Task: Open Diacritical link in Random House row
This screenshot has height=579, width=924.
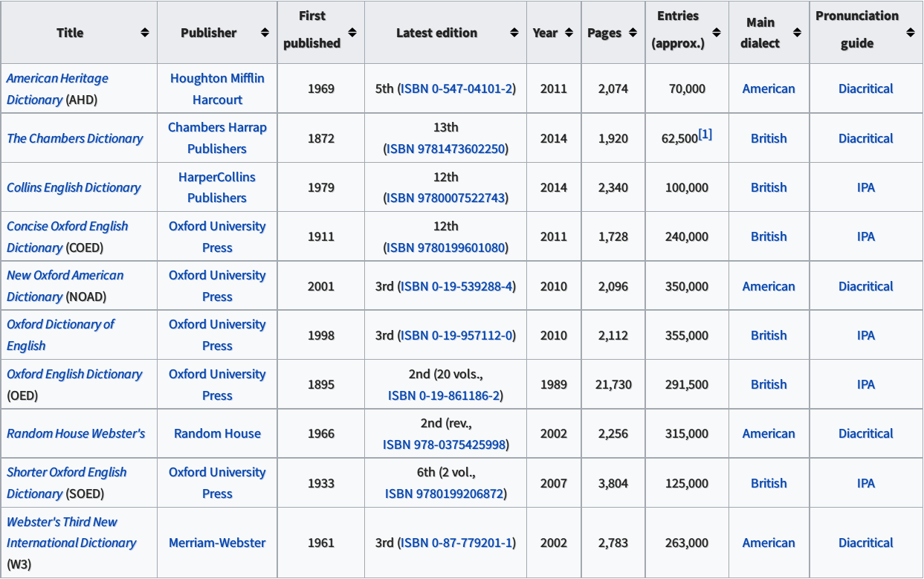Action: [866, 433]
